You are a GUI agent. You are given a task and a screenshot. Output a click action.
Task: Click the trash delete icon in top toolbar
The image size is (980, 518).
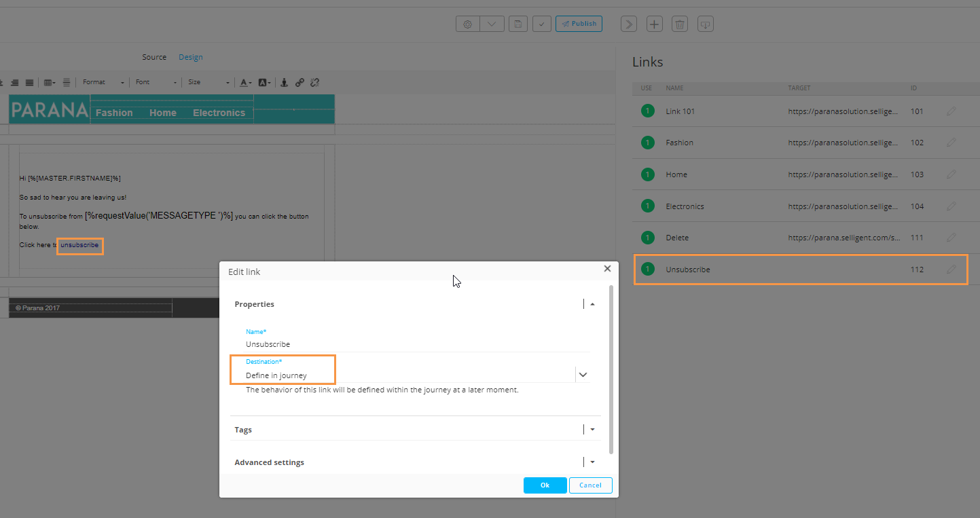pos(679,24)
